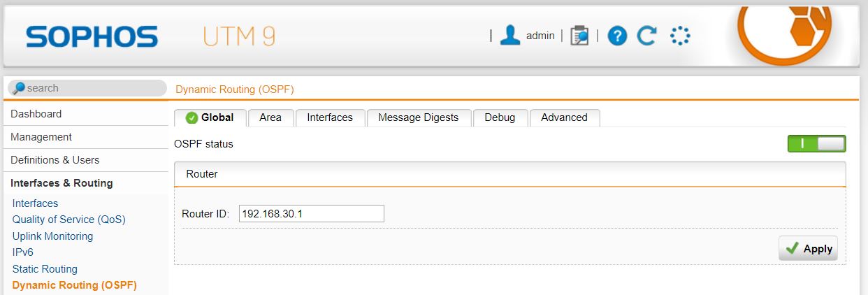The width and height of the screenshot is (868, 295).
Task: Toggle the OSPF status switch
Action: pyautogui.click(x=816, y=144)
